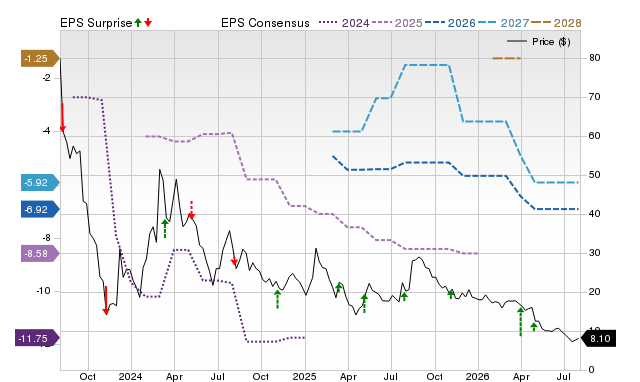Click the 2024 EPS consensus legend entry
This screenshot has width=640, height=382.
[344, 23]
